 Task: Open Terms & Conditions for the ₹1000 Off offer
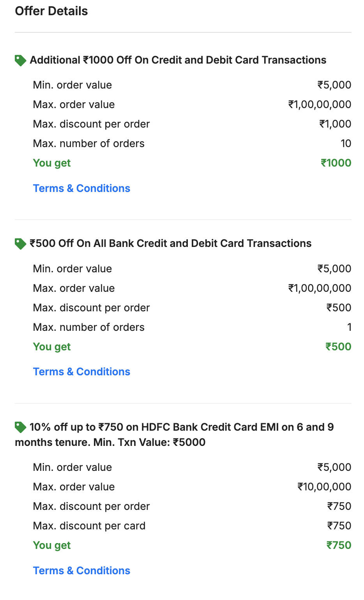coord(81,188)
